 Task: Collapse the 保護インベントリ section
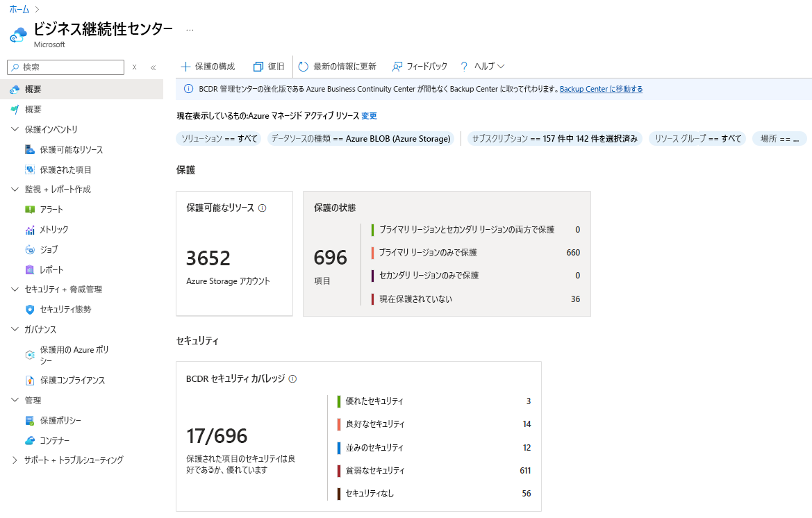point(15,129)
